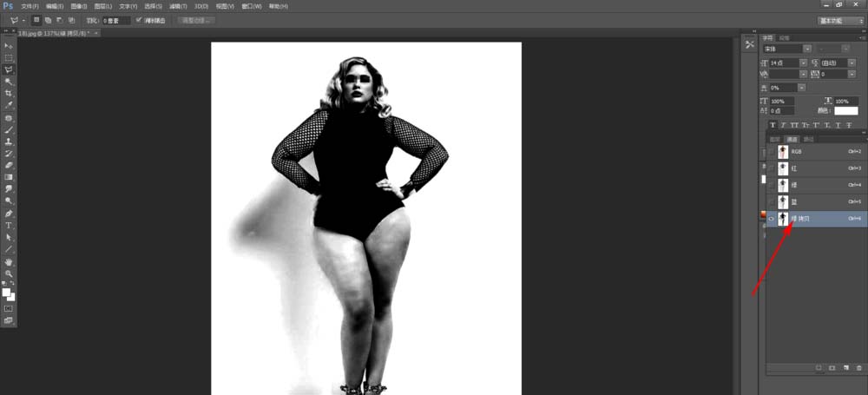Hide the 绿 拷贝 channel eye icon
The width and height of the screenshot is (868, 395).
pos(771,219)
